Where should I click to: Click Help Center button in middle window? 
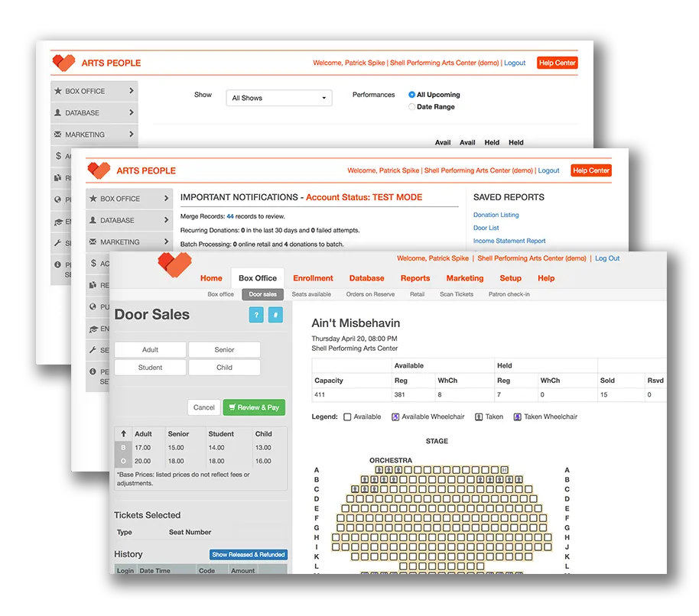591,170
